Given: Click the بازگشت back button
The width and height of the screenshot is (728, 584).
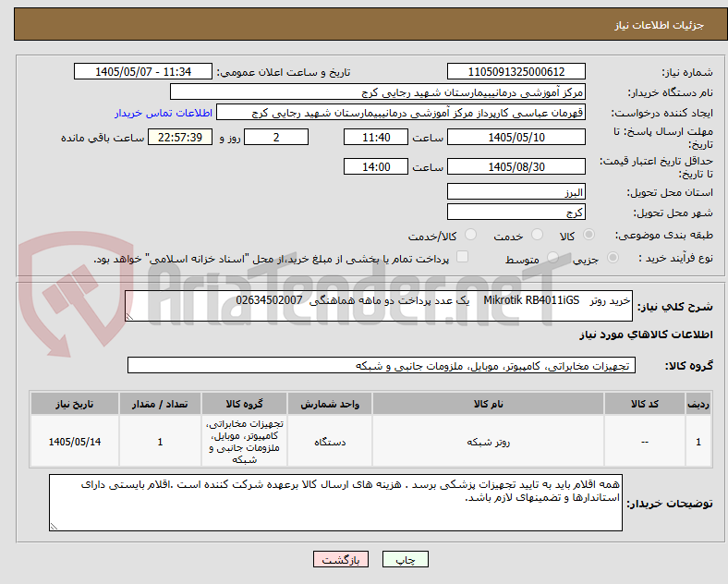Looking at the screenshot, I should 341,560.
